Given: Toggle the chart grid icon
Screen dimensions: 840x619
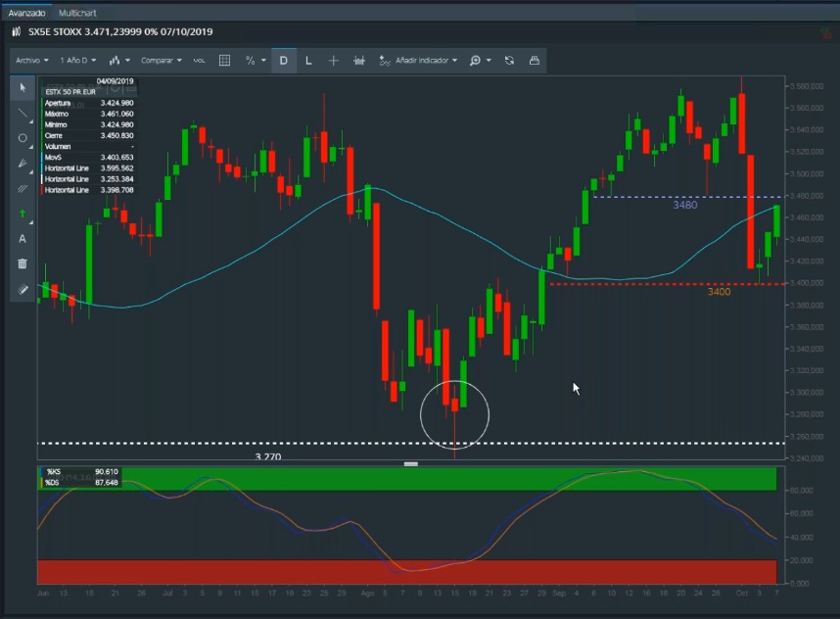Looking at the screenshot, I should tap(224, 61).
